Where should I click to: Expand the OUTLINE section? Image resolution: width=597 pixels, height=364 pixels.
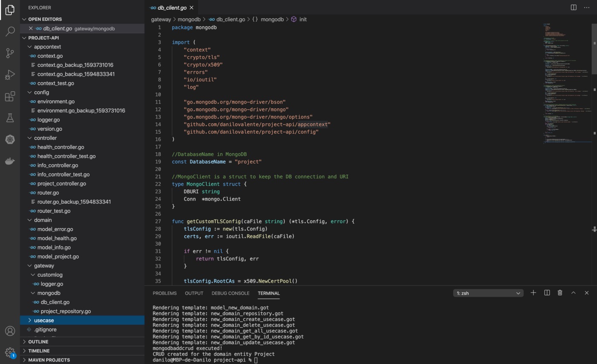click(x=38, y=342)
